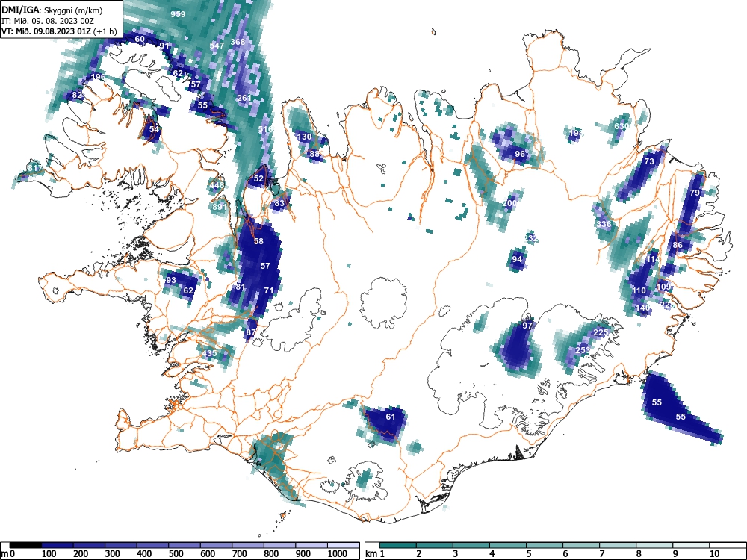This screenshot has width=747, height=560.
Task: Click the visibility value '114'
Action: (x=653, y=259)
